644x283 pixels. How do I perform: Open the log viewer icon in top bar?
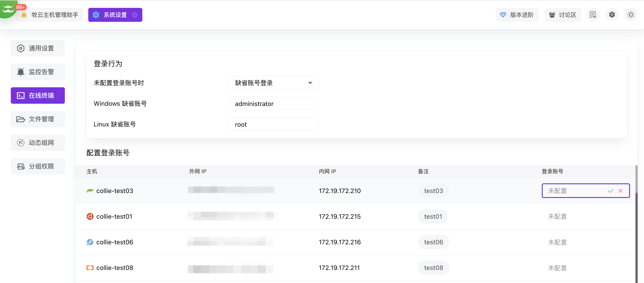tap(593, 15)
